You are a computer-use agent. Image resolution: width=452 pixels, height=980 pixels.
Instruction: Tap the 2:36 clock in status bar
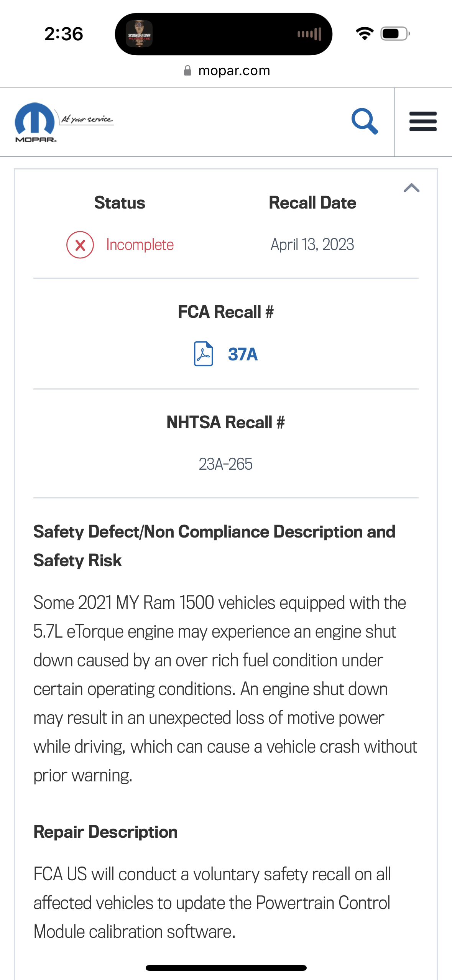point(64,34)
